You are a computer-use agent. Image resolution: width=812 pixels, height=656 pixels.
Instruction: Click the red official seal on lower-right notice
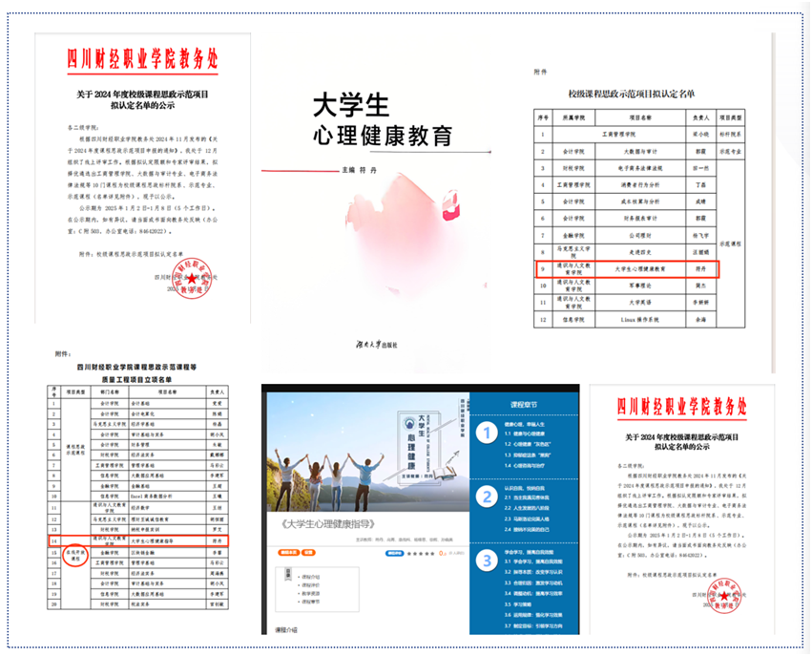tap(723, 596)
